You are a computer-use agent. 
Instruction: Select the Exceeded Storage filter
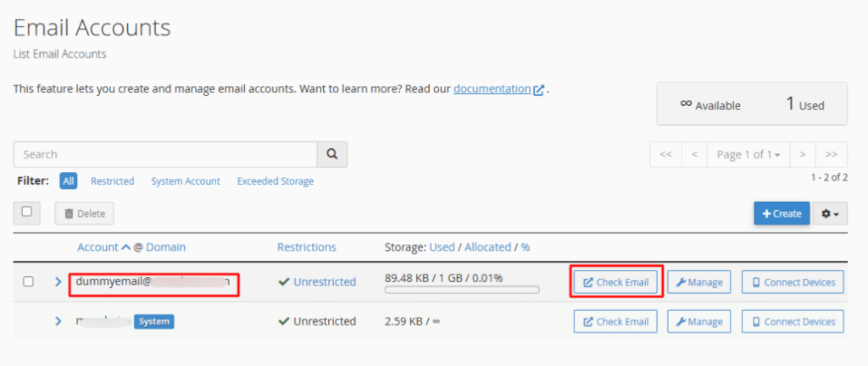coord(275,181)
